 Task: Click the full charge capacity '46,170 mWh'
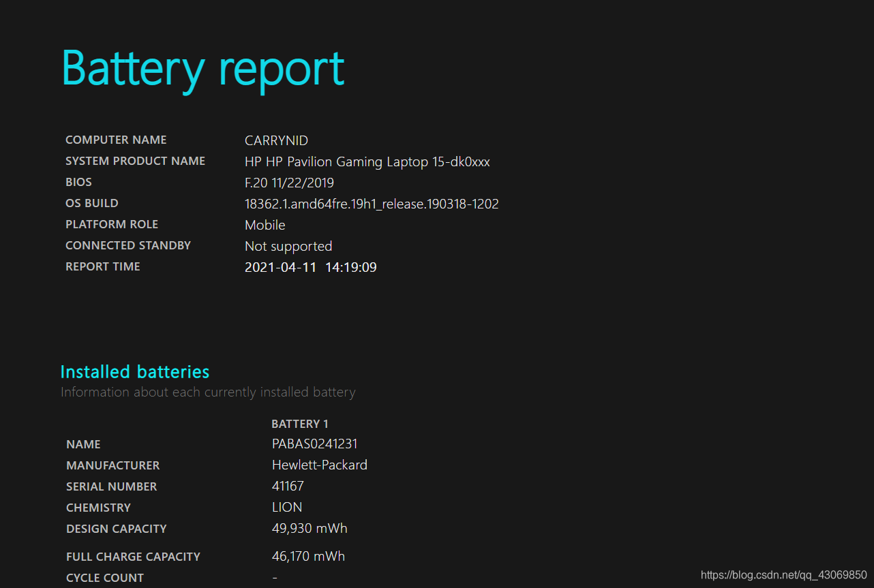(x=308, y=557)
